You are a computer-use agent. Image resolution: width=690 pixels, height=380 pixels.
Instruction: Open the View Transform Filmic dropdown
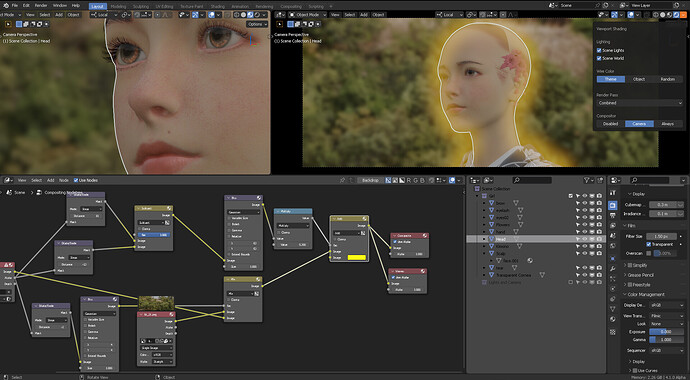[667, 316]
